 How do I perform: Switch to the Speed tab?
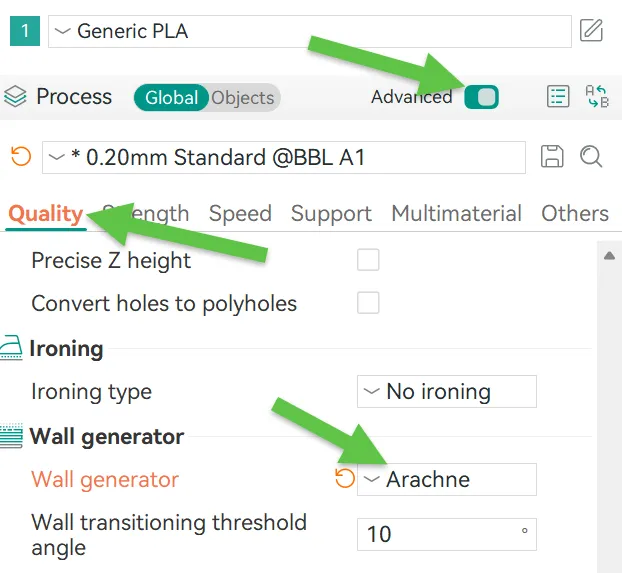[x=240, y=213]
